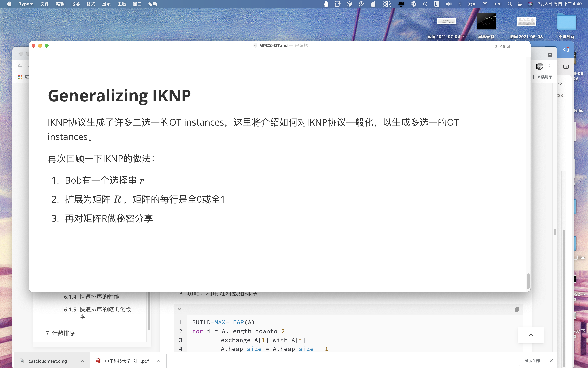
Task: Click the share arrow icon in right window
Action: coord(560,83)
